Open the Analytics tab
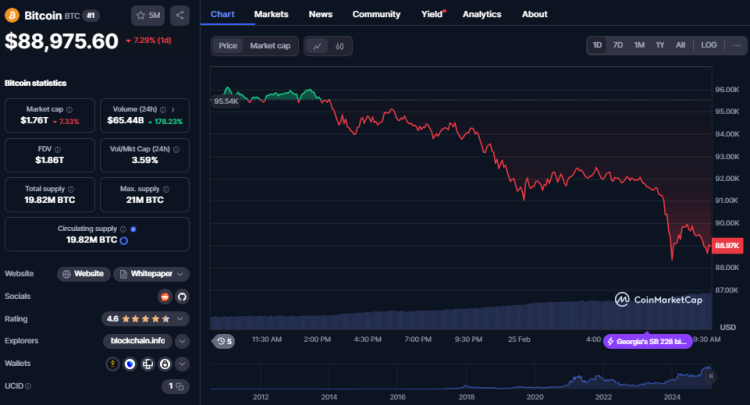750x405 pixels. click(x=482, y=14)
